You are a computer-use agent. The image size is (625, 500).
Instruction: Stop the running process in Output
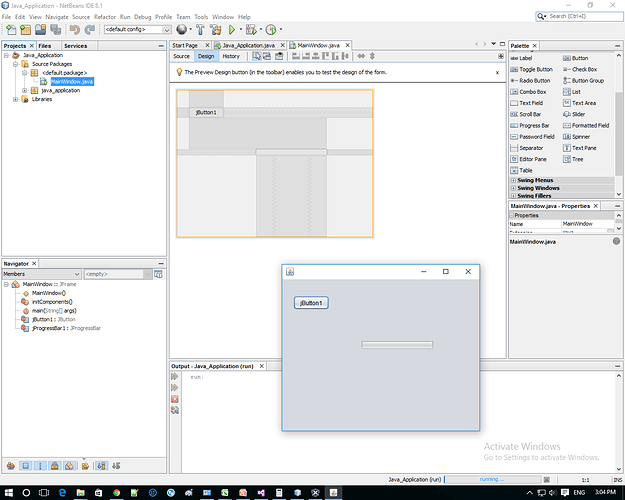(175, 398)
